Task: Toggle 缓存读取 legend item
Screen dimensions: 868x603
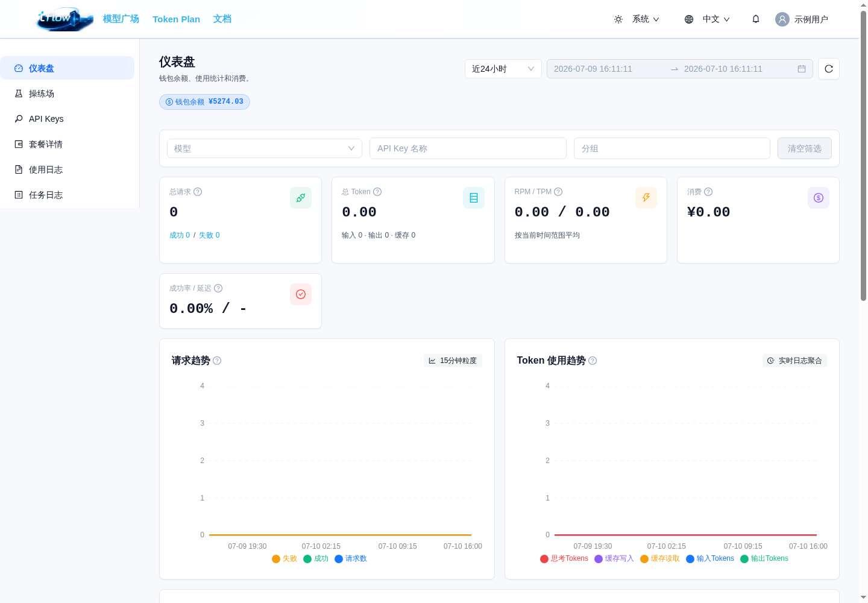Action: [660, 559]
